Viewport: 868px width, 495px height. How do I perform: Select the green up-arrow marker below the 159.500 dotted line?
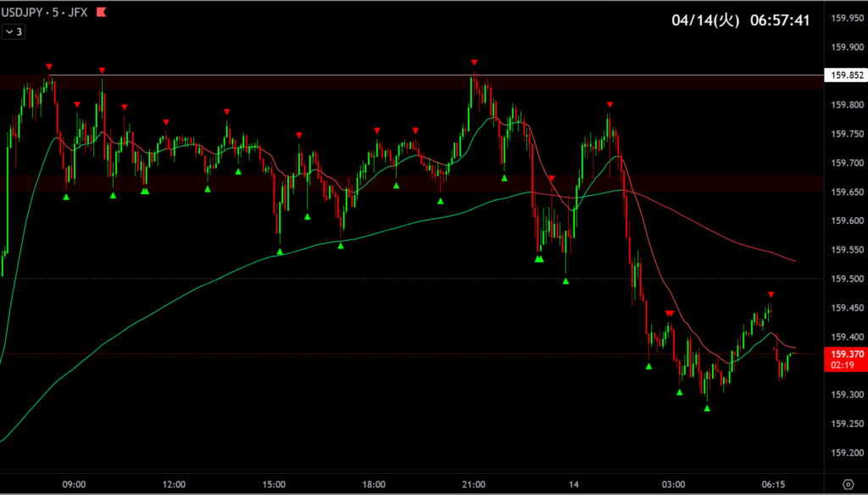(565, 281)
